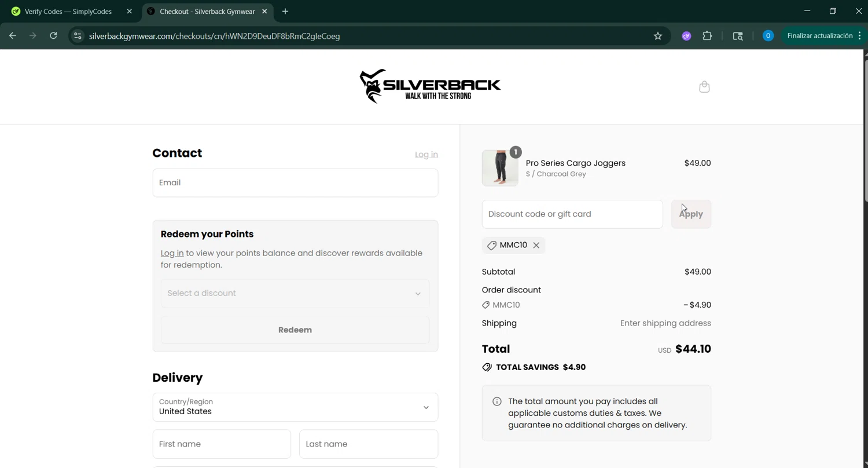The height and width of the screenshot is (468, 868).
Task: Click the tag icon next to Total Savings
Action: coord(487,367)
